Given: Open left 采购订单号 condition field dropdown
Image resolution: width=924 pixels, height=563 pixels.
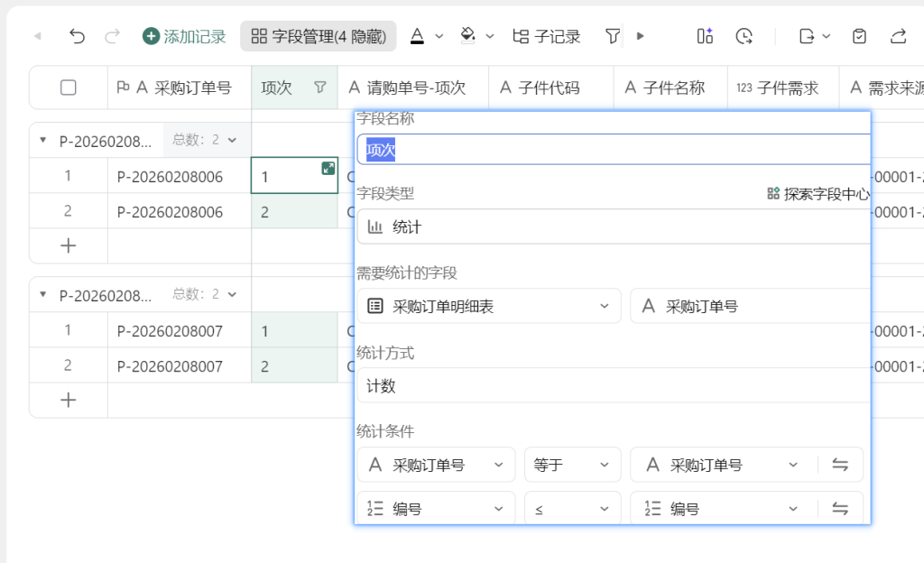Looking at the screenshot, I should pos(436,465).
